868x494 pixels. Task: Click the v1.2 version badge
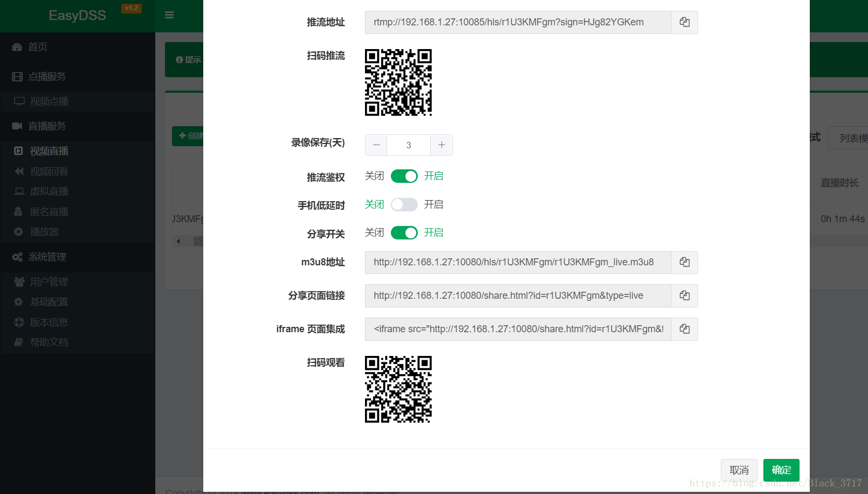(x=132, y=8)
